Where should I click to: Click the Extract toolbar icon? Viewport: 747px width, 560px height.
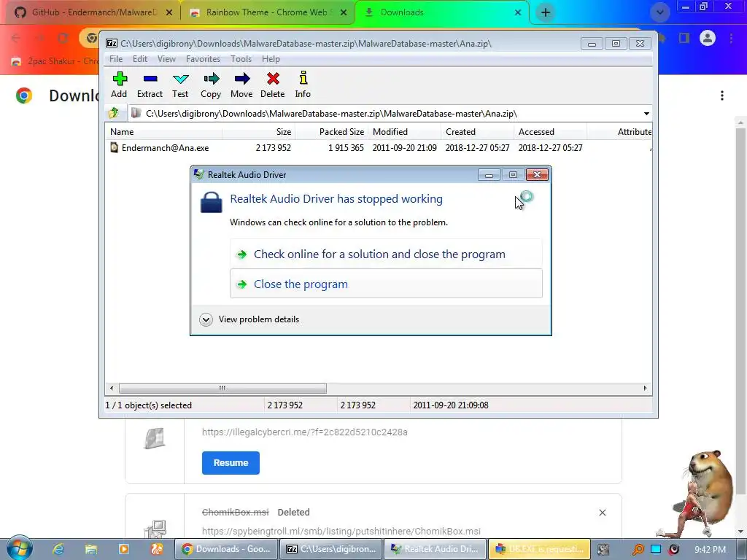click(150, 85)
